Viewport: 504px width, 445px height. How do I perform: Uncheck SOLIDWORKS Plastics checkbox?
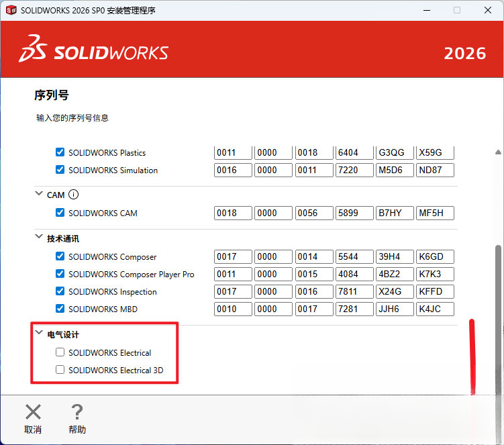tap(60, 152)
